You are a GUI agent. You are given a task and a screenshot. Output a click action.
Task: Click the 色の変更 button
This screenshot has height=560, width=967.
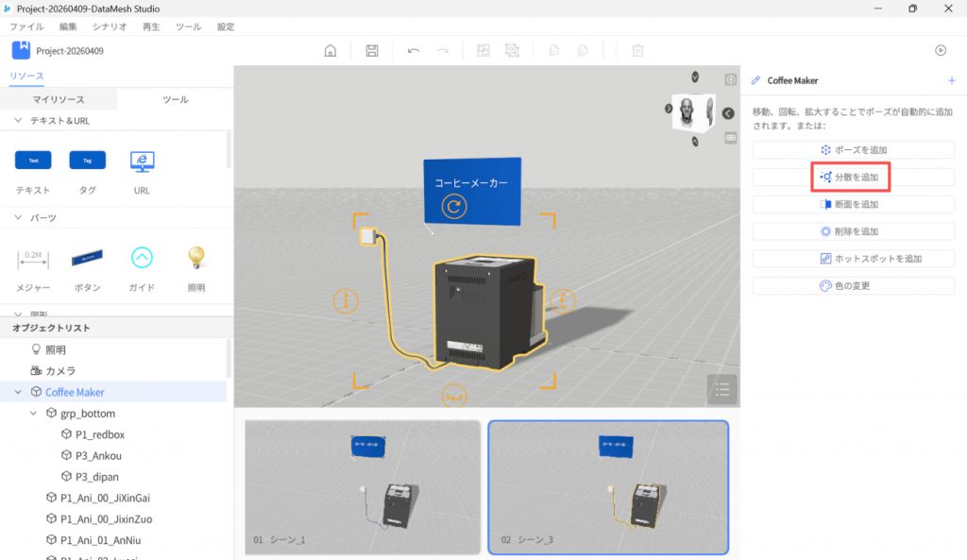(854, 286)
